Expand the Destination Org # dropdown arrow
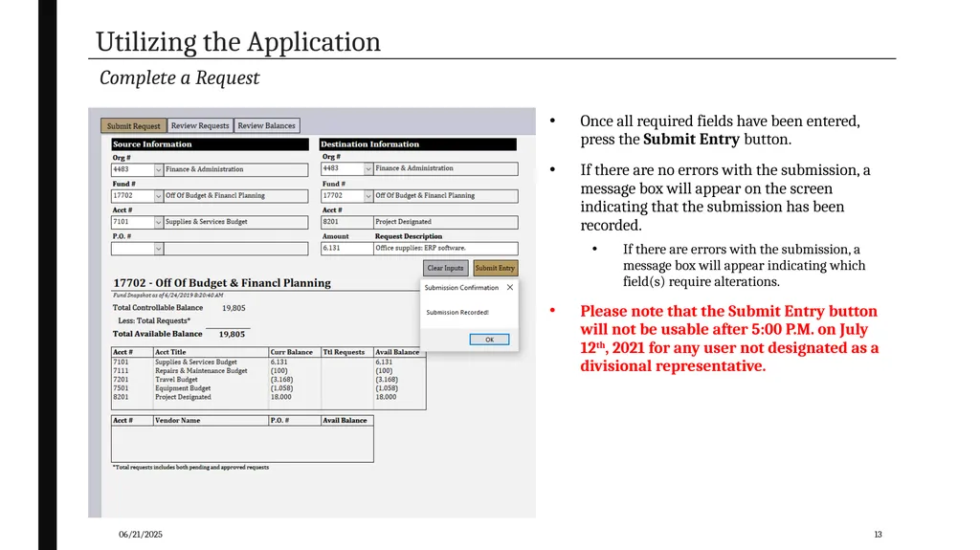 (368, 168)
